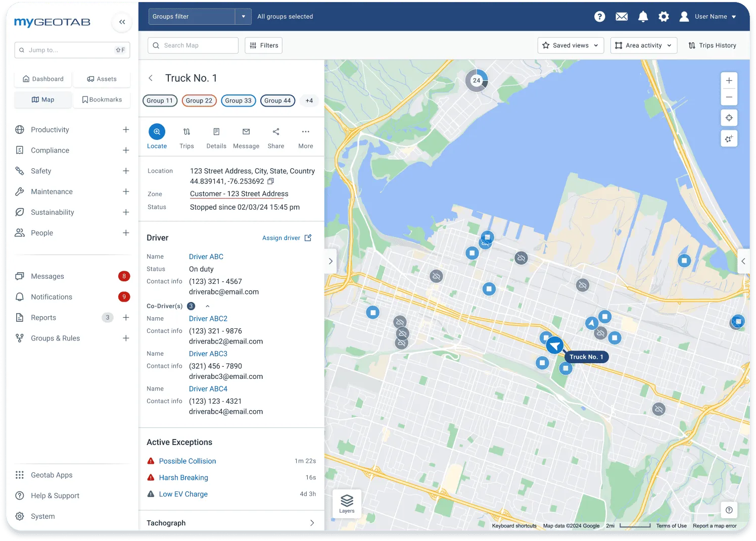Click into the Search Map field
Image resolution: width=756 pixels, height=541 pixels.
pyautogui.click(x=193, y=45)
